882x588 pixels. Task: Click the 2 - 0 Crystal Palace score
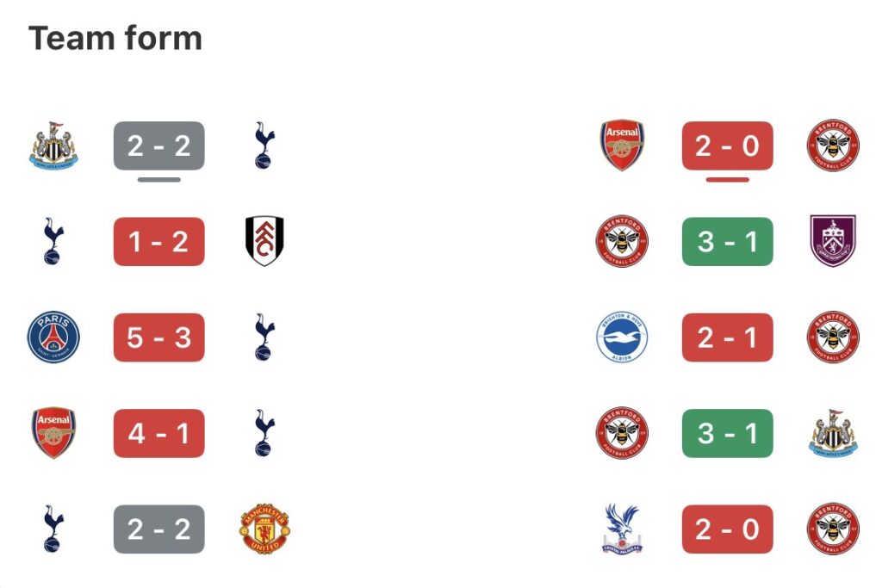[728, 529]
